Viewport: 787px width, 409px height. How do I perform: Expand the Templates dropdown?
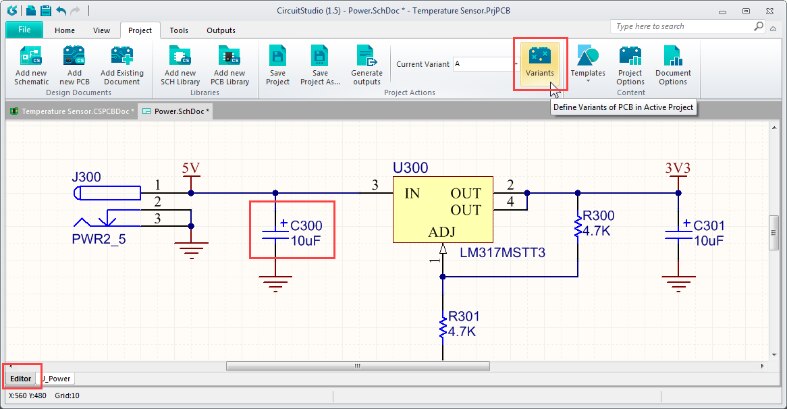588,65
